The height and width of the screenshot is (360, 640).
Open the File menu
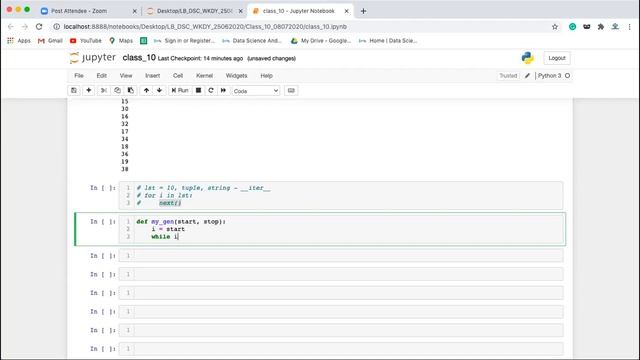[79, 76]
